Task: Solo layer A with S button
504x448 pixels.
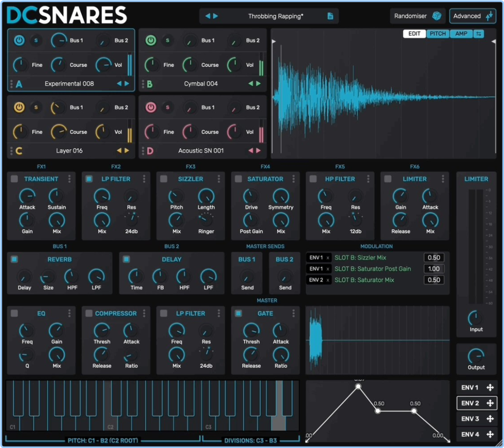Action: pyautogui.click(x=36, y=40)
